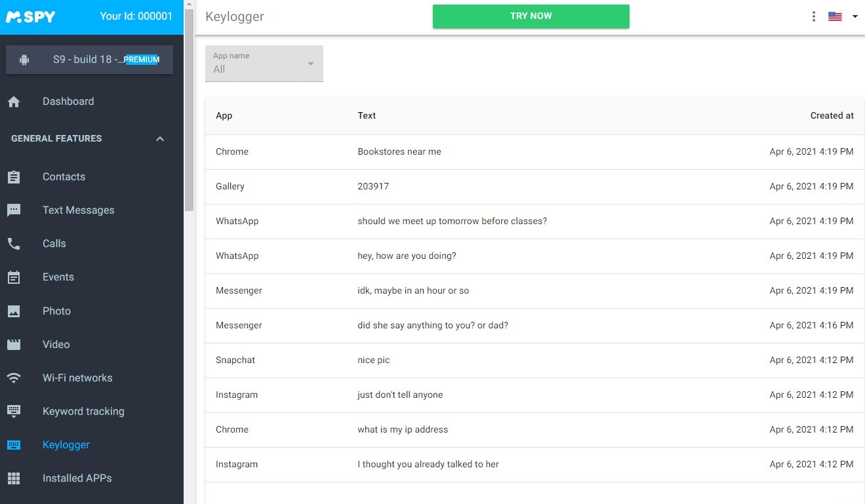Viewport: 865px width, 504px height.
Task: Expand the language selector next to the flag
Action: 855,16
